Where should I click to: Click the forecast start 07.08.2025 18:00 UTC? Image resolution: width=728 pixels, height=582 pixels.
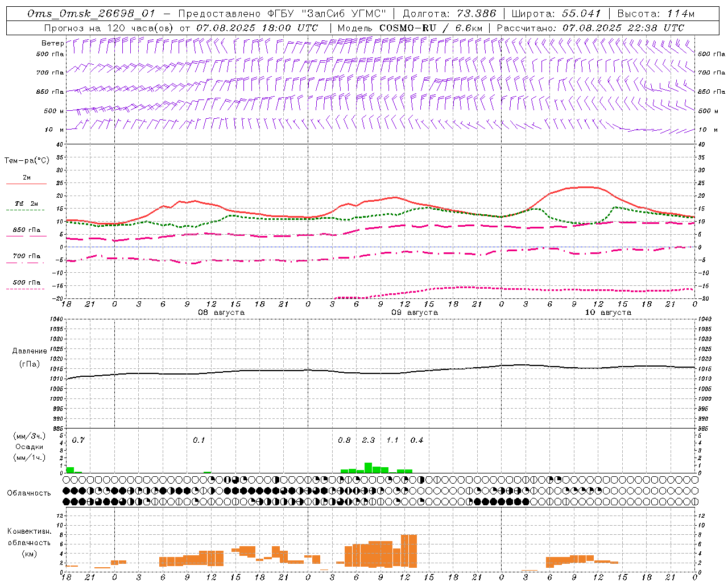click(x=257, y=28)
